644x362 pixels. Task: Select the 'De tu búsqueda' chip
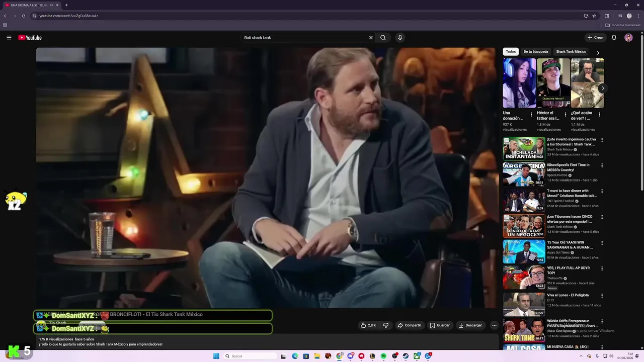536,52
